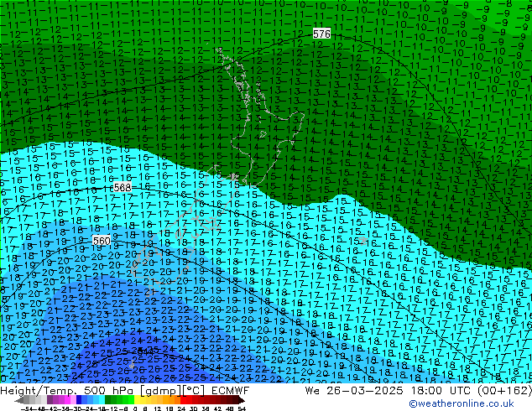Click the bright red swatch in the legend

183,399
